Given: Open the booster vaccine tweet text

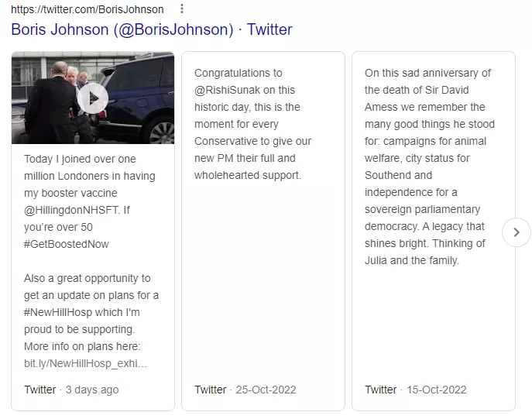Looking at the screenshot, I should click(x=90, y=201).
